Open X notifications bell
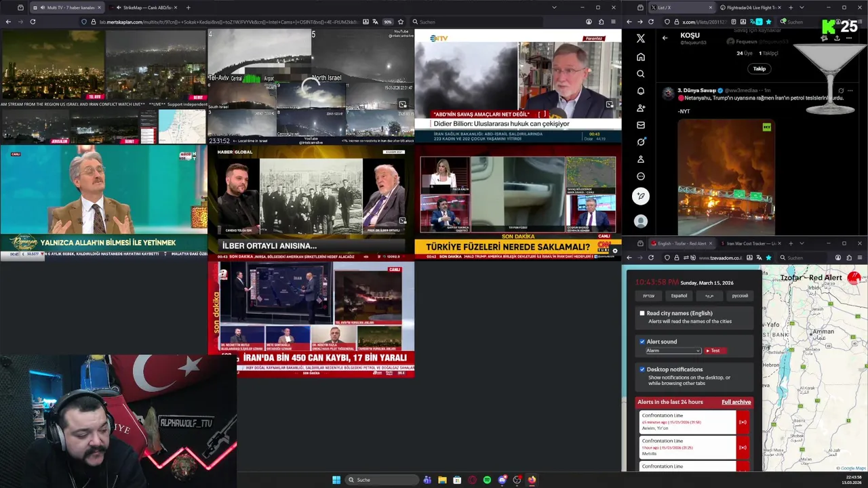The width and height of the screenshot is (868, 488). coord(641,91)
